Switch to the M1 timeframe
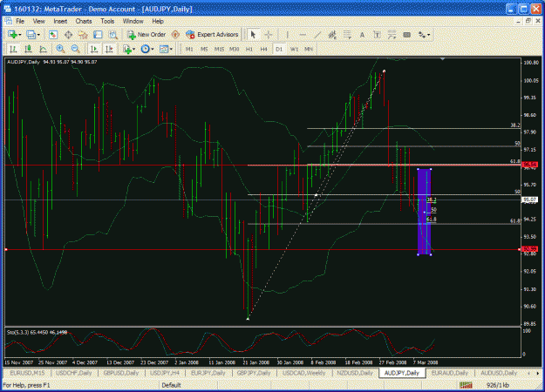Viewport: 545px width, 392px height. click(x=189, y=49)
